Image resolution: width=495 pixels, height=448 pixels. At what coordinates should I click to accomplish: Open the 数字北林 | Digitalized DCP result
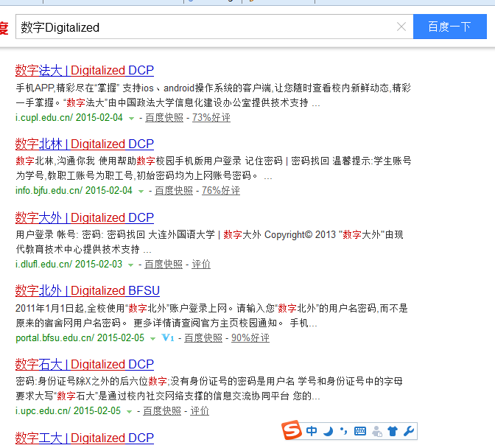click(x=84, y=144)
